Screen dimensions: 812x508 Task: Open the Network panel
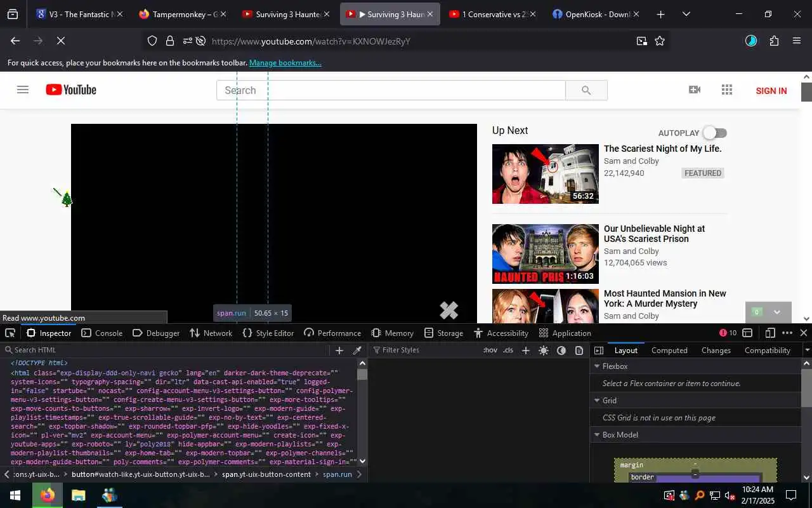(211, 333)
